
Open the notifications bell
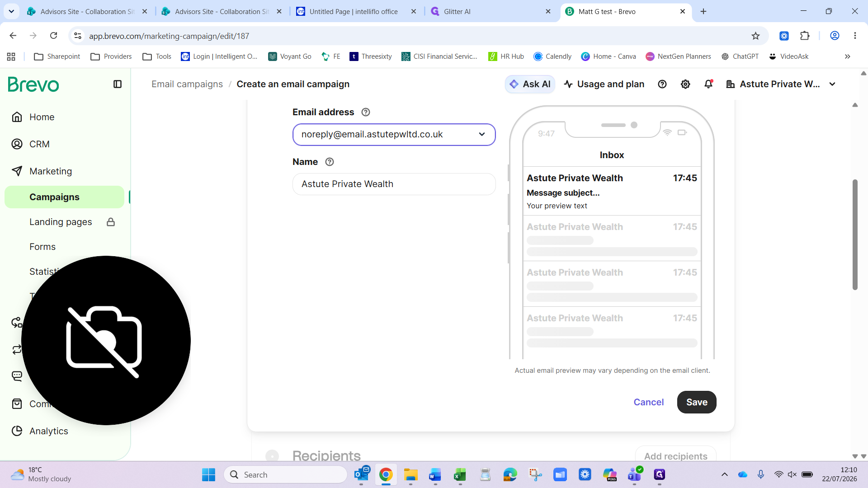(x=708, y=84)
